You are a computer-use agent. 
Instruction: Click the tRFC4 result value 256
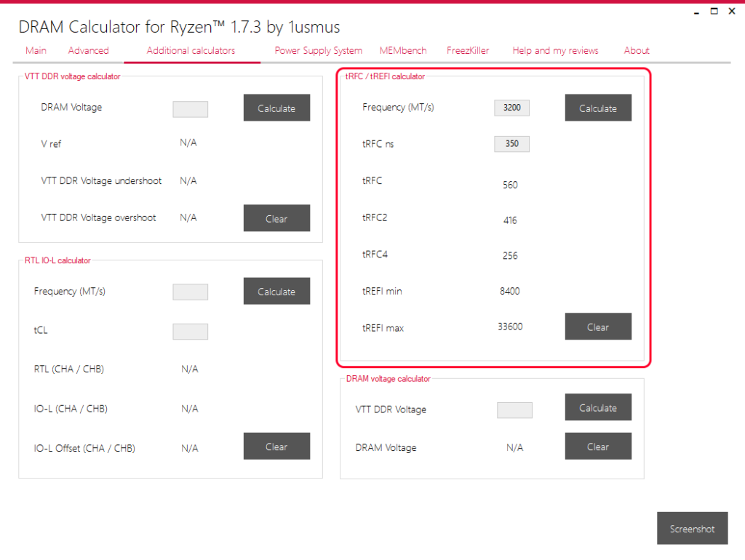(x=510, y=256)
